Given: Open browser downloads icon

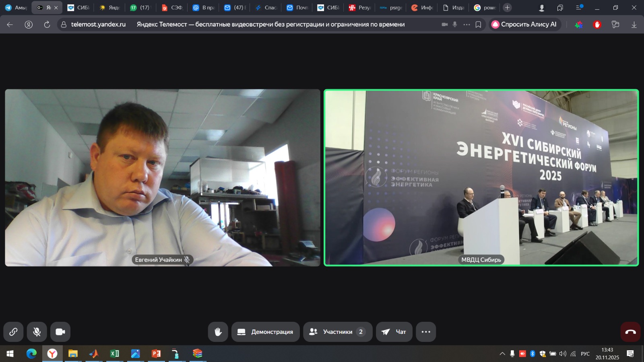Looking at the screenshot, I should coord(634,25).
